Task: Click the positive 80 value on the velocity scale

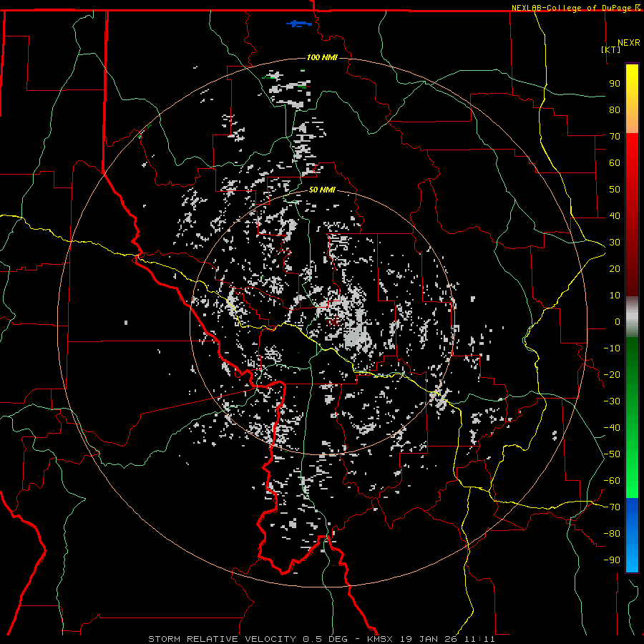Action: (615, 109)
